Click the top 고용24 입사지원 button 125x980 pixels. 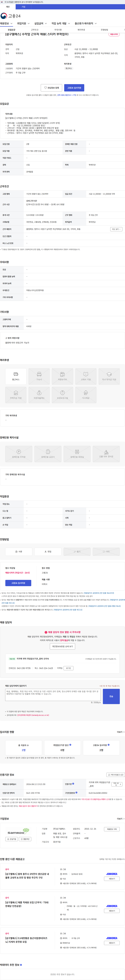point(74,88)
